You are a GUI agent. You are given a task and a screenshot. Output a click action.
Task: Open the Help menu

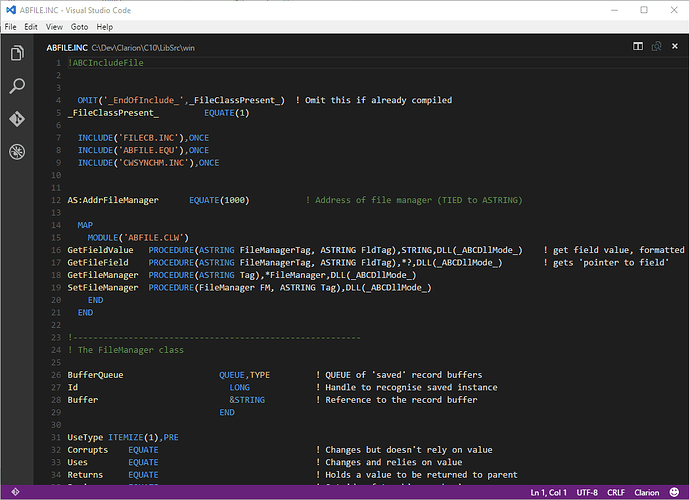point(105,26)
